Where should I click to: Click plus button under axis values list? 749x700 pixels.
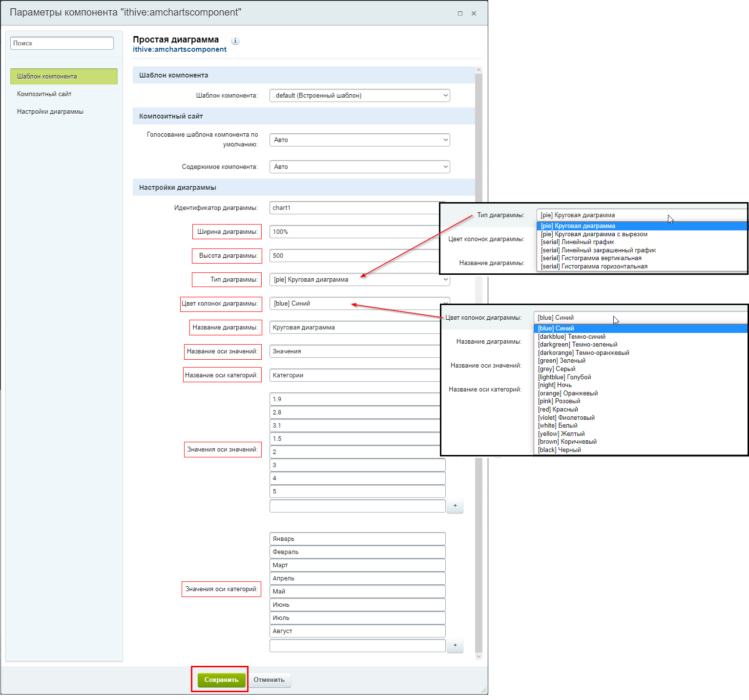tap(455, 506)
